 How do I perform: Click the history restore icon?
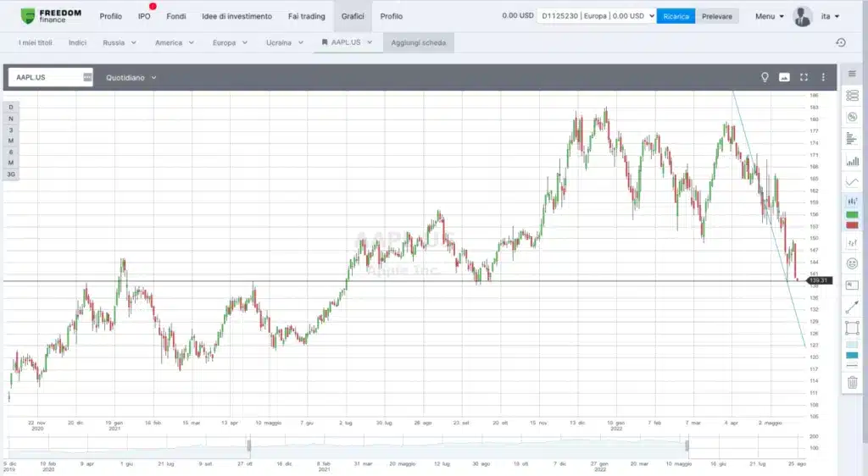tap(841, 42)
